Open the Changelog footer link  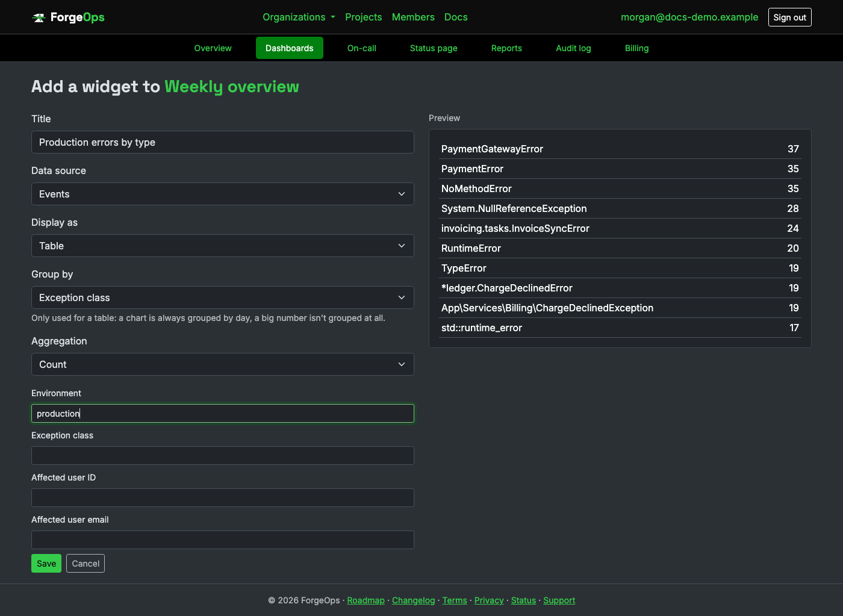413,600
